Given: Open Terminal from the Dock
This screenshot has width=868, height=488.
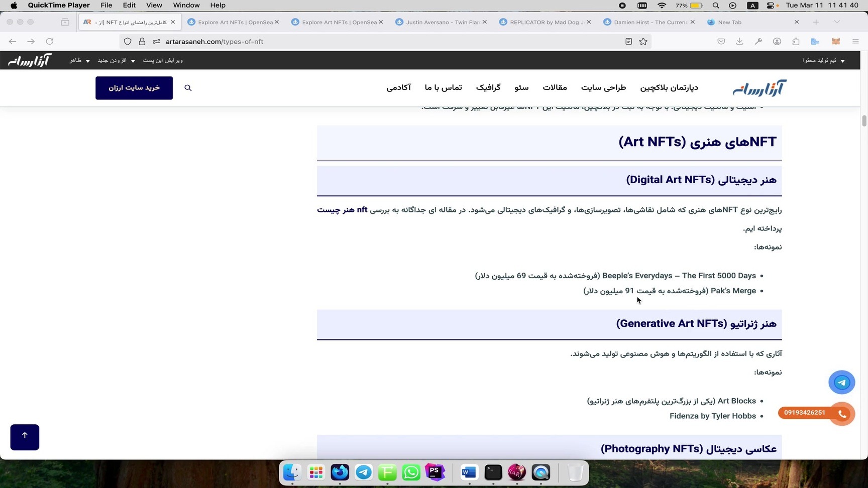Looking at the screenshot, I should (493, 472).
